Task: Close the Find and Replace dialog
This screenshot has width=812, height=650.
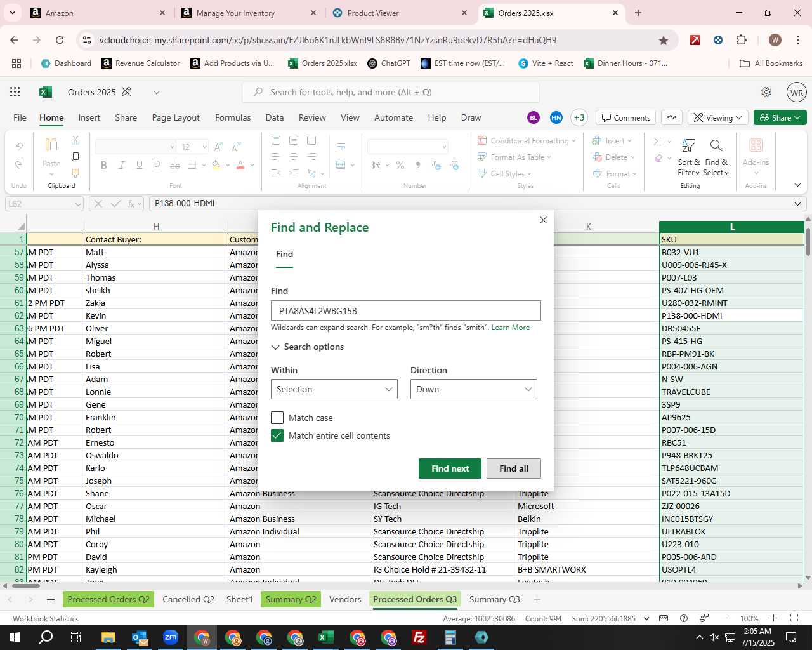Action: point(543,220)
